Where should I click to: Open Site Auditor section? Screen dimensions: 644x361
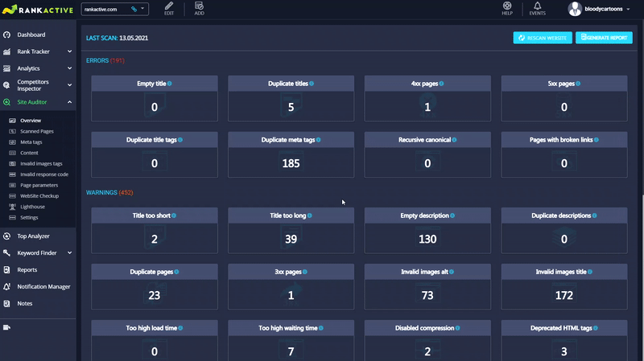tap(32, 102)
